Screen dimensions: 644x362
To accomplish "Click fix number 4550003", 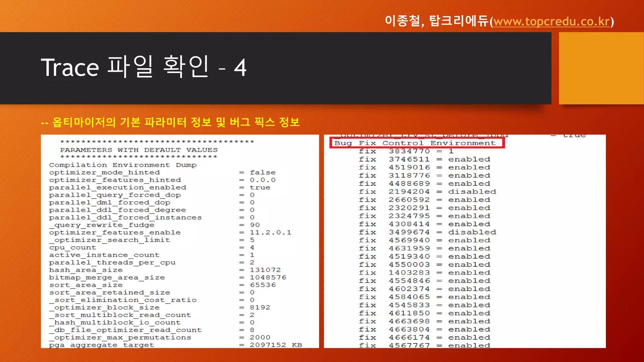I will [409, 265].
